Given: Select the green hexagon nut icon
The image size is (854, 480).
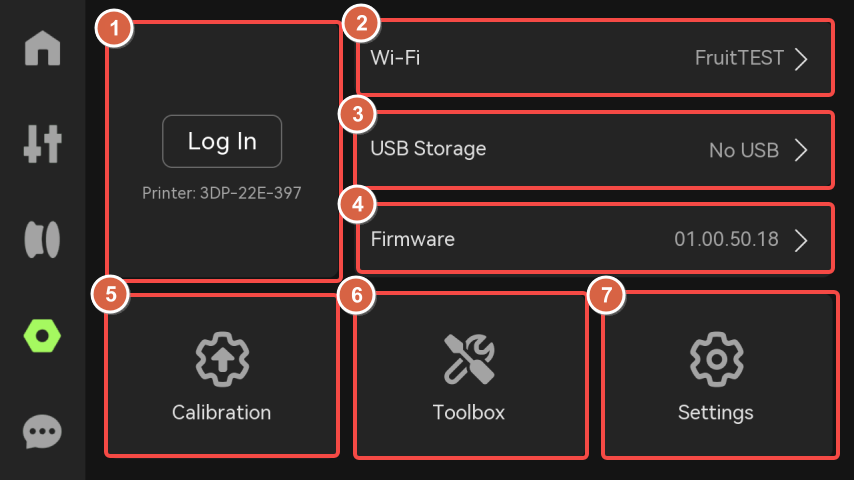Looking at the screenshot, I should tap(42, 336).
